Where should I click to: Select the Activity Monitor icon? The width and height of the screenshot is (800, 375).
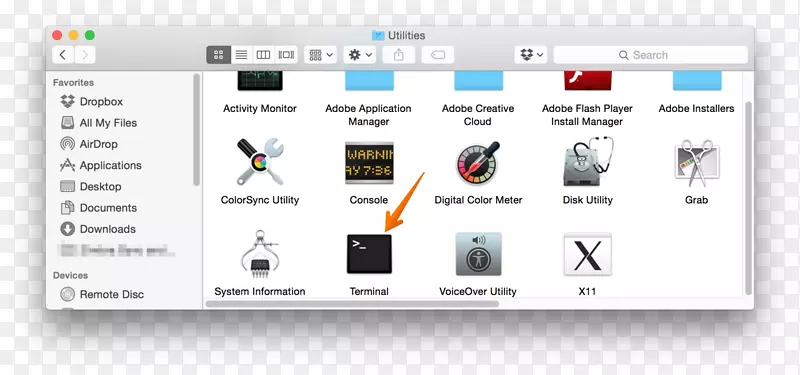click(x=260, y=81)
